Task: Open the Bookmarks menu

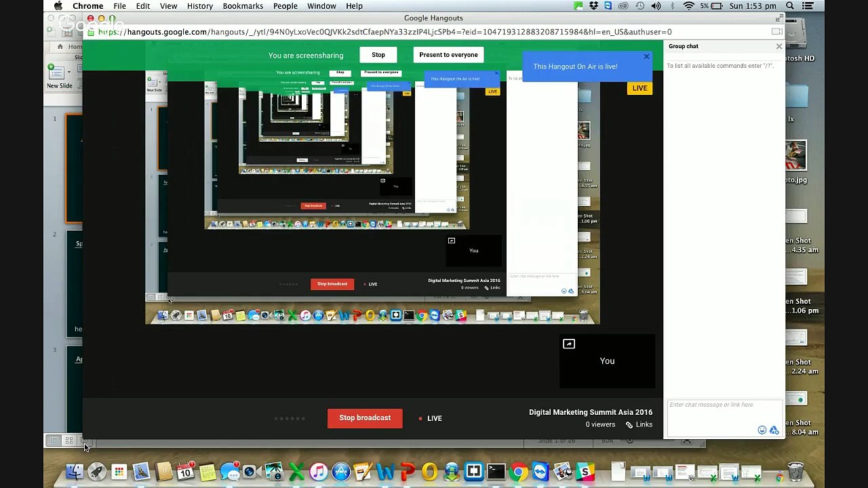Action: (x=243, y=6)
